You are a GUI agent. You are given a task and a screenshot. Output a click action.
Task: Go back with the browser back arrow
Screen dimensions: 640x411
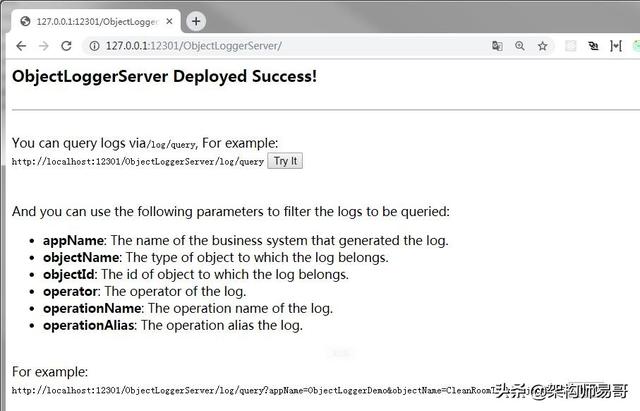[x=21, y=46]
